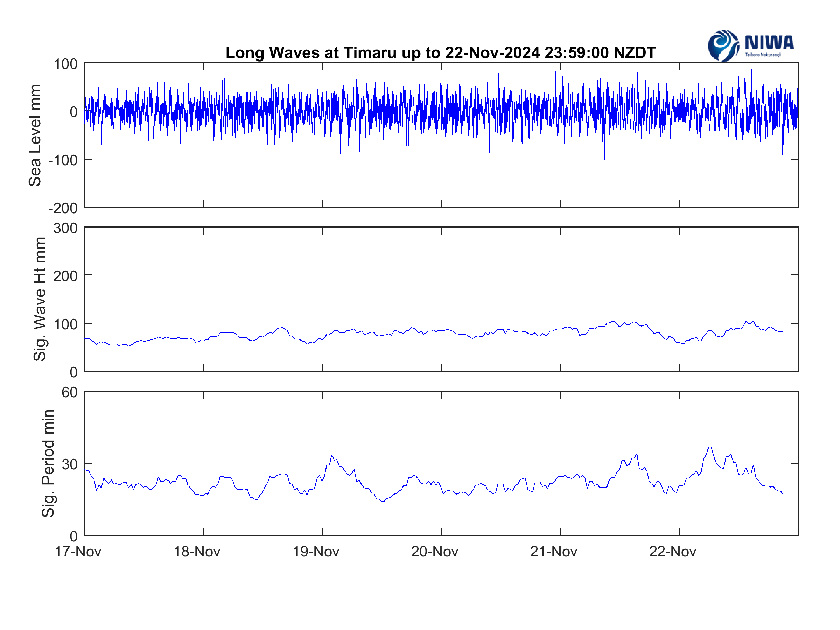Click the 'Sig. Wave Ht mm' axis label

tap(40, 299)
